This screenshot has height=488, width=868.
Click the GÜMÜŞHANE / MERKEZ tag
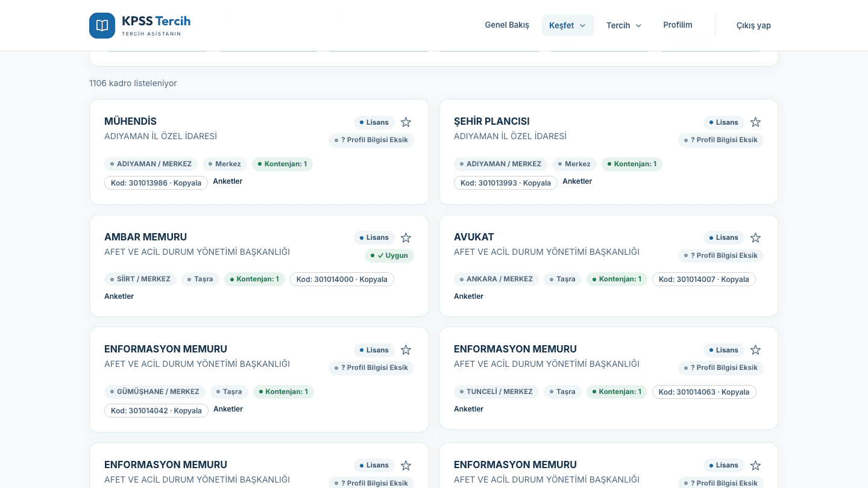[x=155, y=392]
